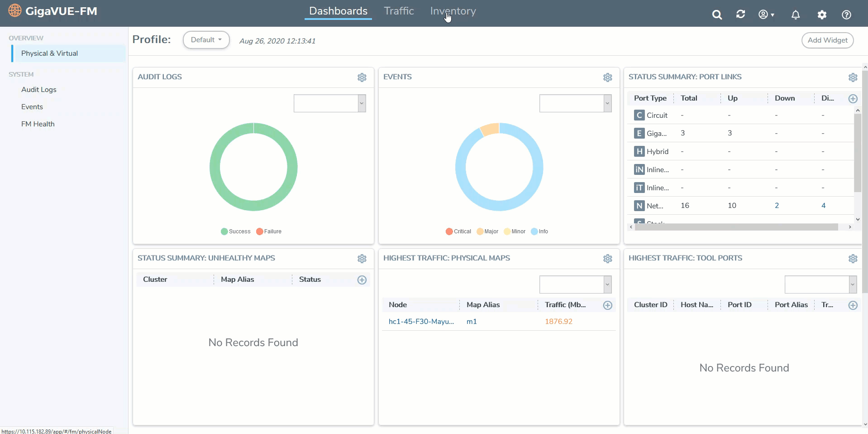
Task: Open Unhealthy Maps widget gear settings
Action: [362, 259]
